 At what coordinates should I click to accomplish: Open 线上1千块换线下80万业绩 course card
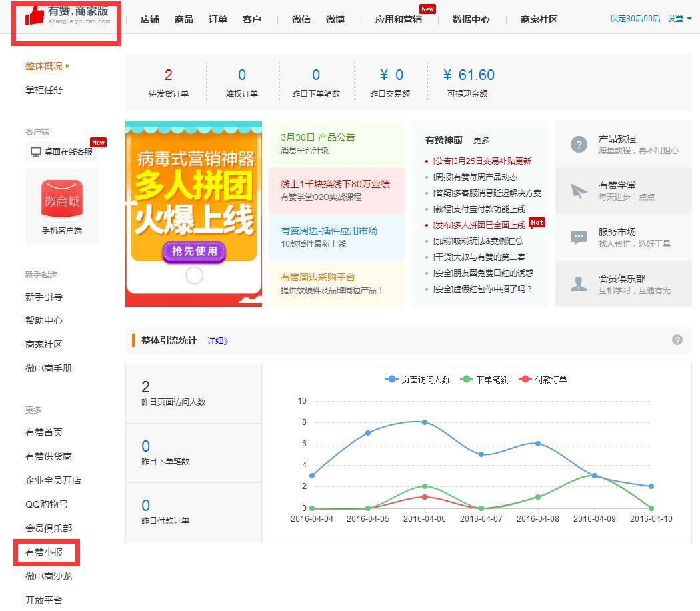click(337, 190)
